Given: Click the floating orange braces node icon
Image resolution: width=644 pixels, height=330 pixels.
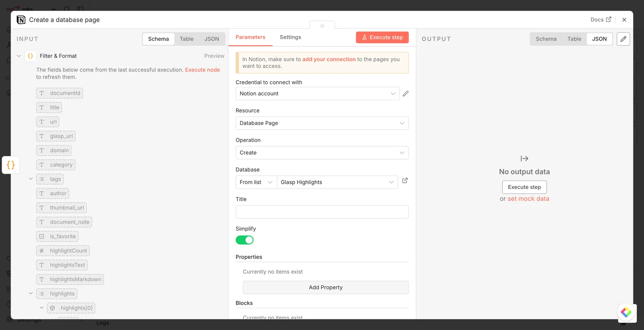Looking at the screenshot, I should click(11, 165).
